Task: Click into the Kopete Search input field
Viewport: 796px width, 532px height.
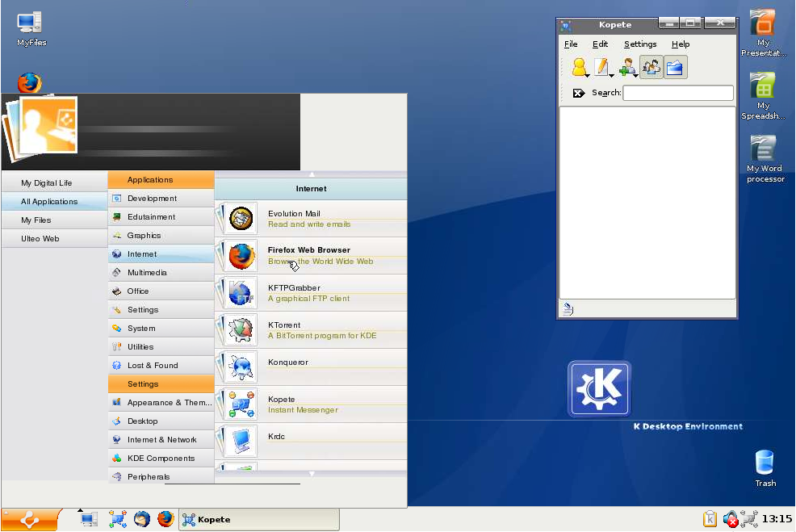Action: coord(677,93)
